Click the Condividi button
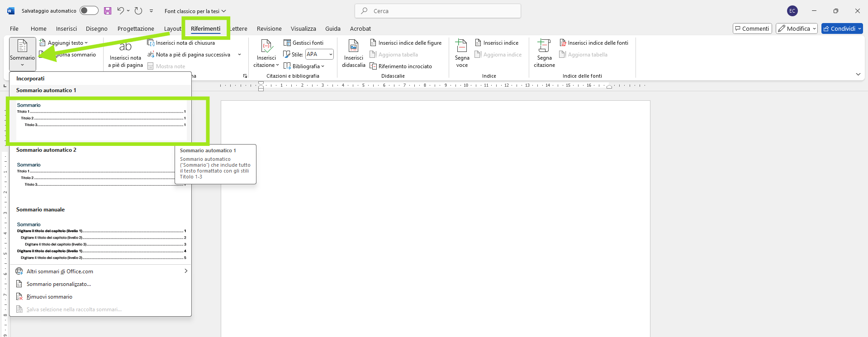The height and width of the screenshot is (337, 868). [x=842, y=28]
